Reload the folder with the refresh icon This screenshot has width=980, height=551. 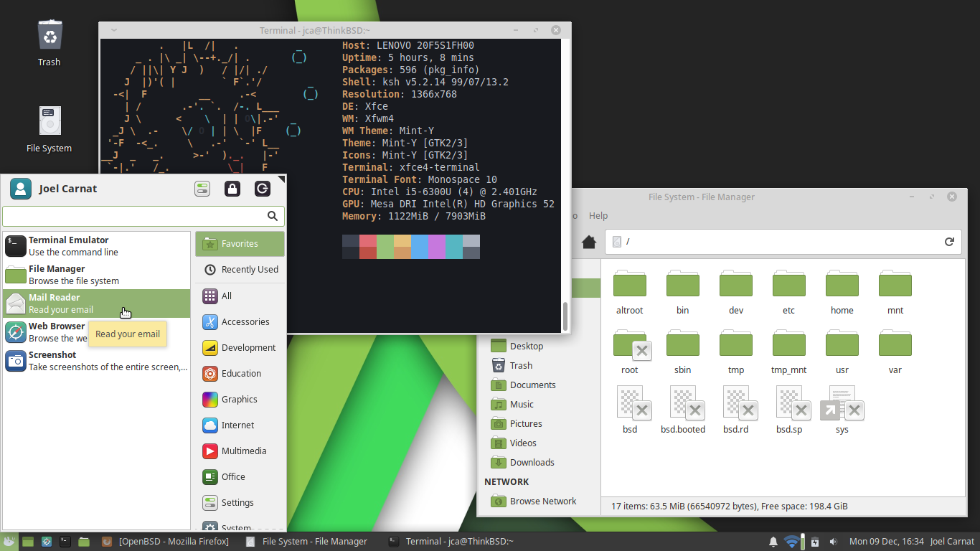[949, 242]
